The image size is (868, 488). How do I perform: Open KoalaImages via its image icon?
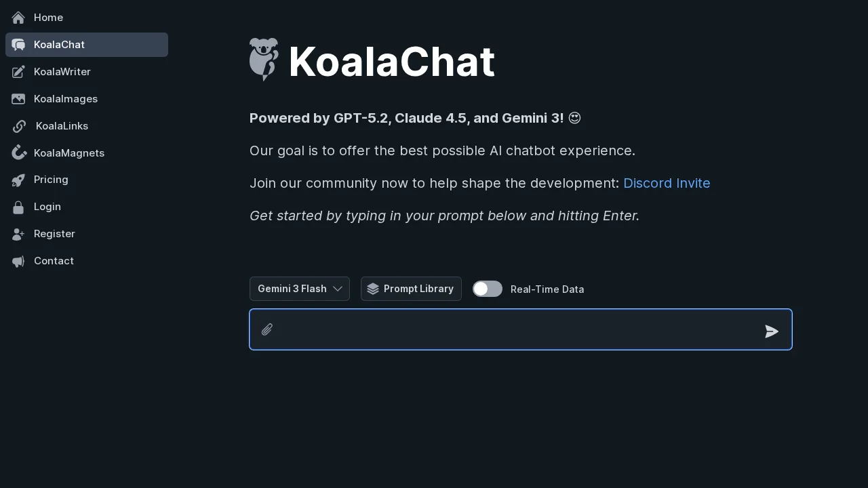click(x=18, y=99)
